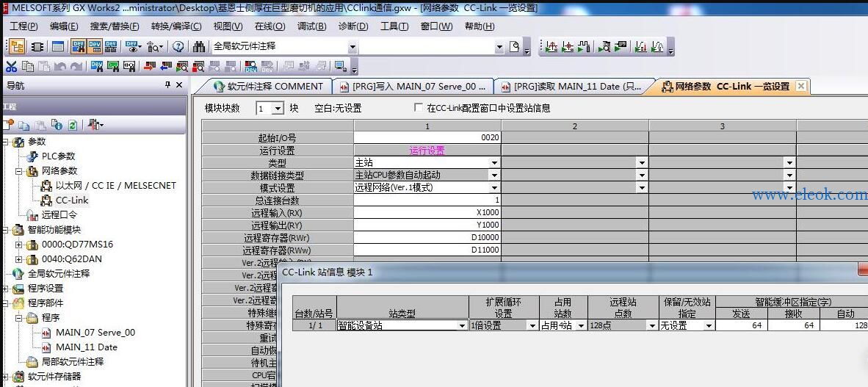The width and height of the screenshot is (868, 387).
Task: Open the 类型 主站 dropdown in column 1
Action: (493, 163)
